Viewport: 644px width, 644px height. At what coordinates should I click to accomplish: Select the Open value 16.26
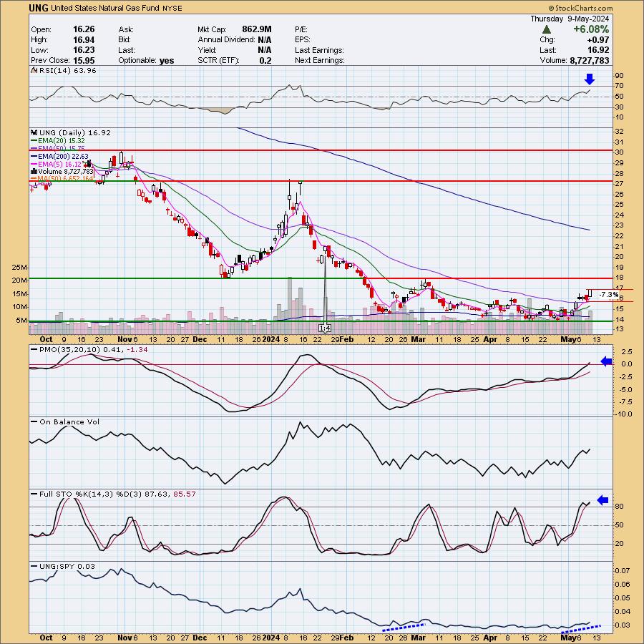[84, 29]
